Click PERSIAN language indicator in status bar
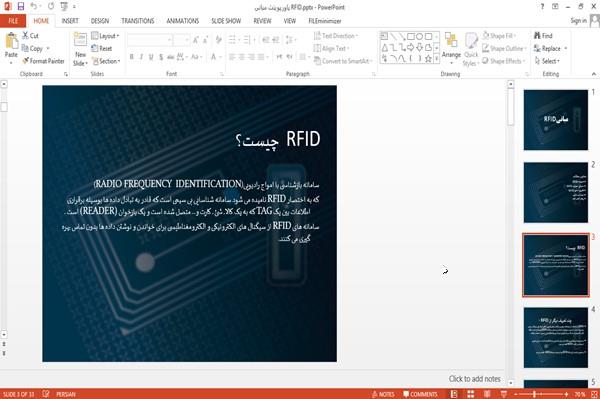600x399 pixels. [66, 394]
